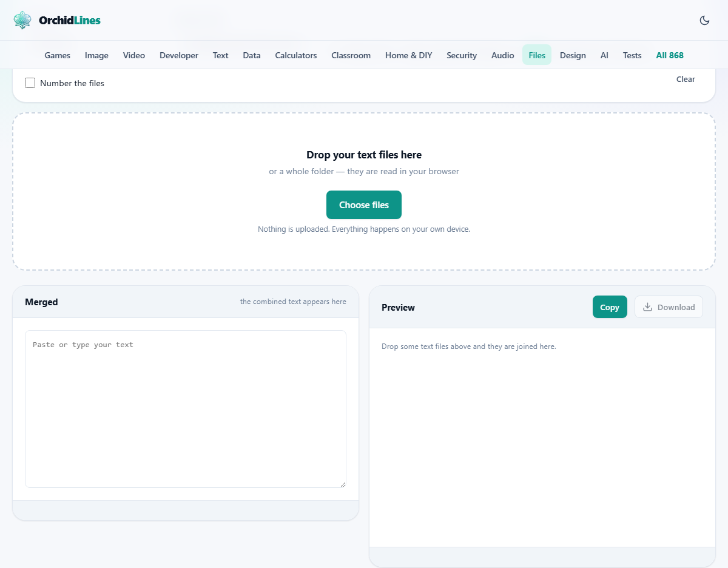
Task: Click the Choose files button
Action: [364, 205]
